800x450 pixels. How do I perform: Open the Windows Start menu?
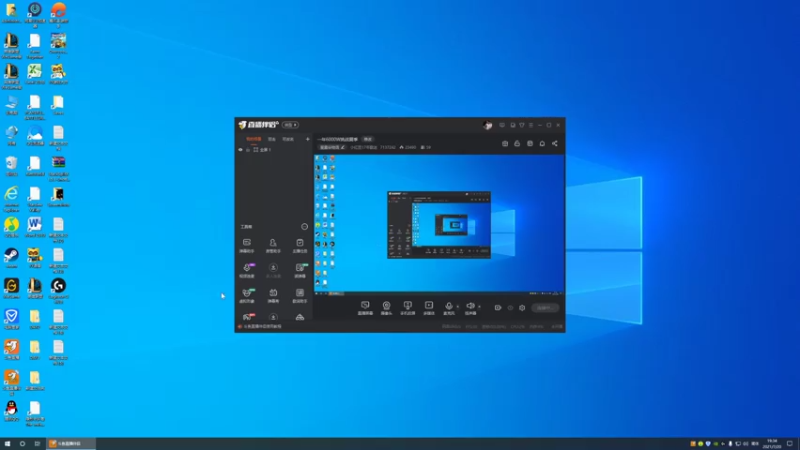(7, 444)
